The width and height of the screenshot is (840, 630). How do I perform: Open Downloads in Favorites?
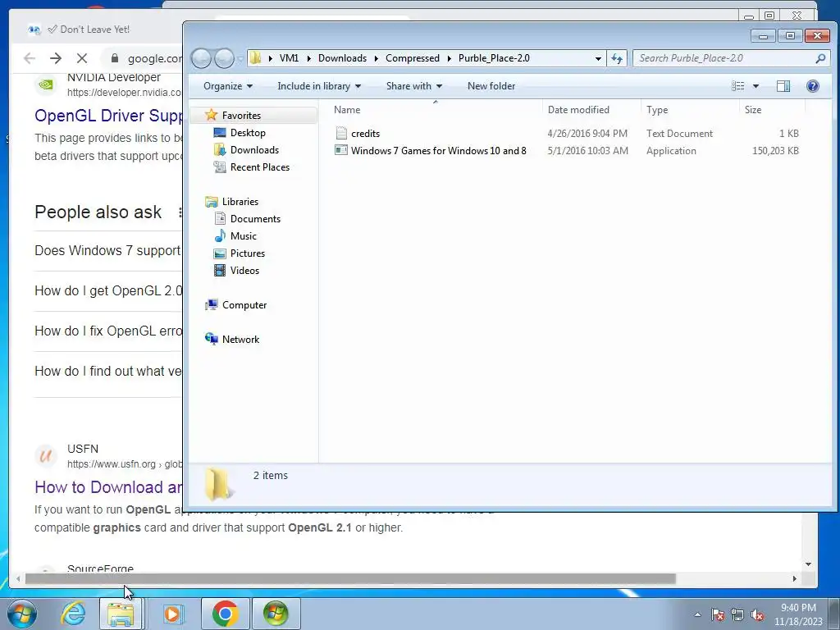254,149
